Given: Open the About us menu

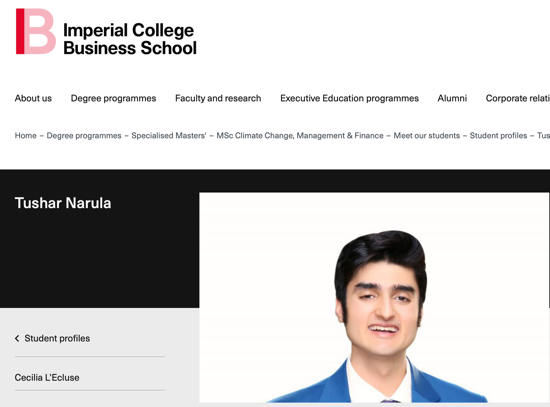Looking at the screenshot, I should click(33, 98).
